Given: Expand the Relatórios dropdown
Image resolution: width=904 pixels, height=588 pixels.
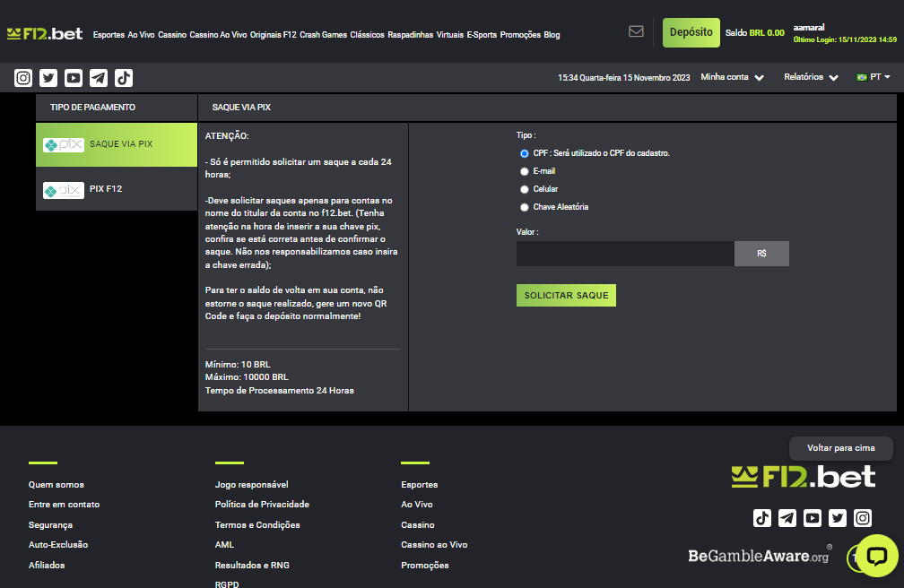Looking at the screenshot, I should 811,77.
